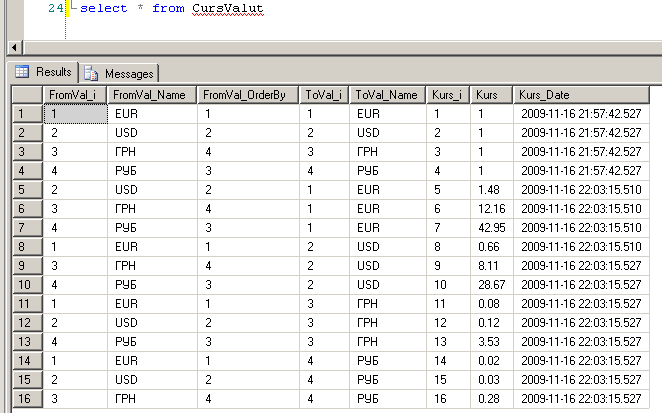Click Kurs value 8.11
The height and width of the screenshot is (413, 662).
click(x=488, y=266)
